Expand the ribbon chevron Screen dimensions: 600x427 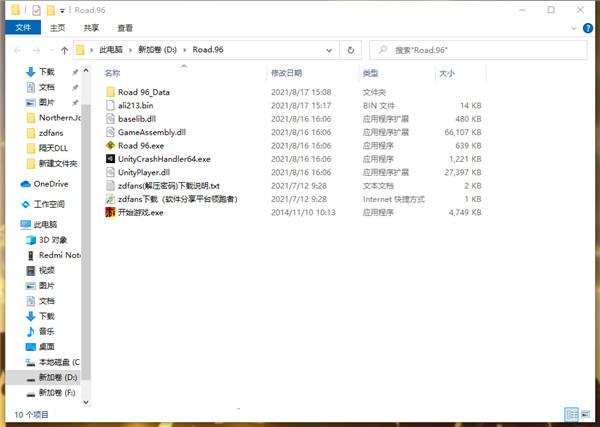(x=573, y=28)
